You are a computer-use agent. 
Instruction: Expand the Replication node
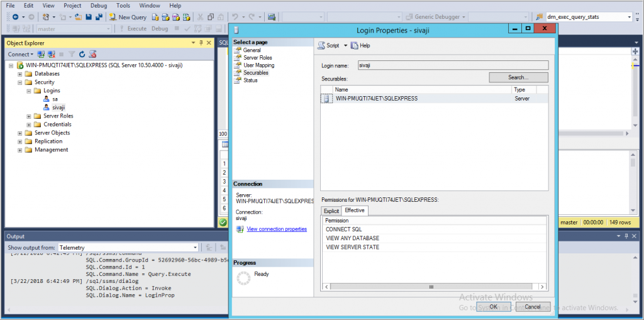[19, 141]
